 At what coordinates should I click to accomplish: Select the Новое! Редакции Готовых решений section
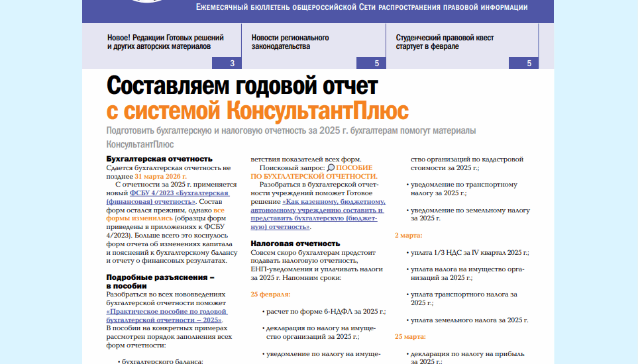[165, 42]
